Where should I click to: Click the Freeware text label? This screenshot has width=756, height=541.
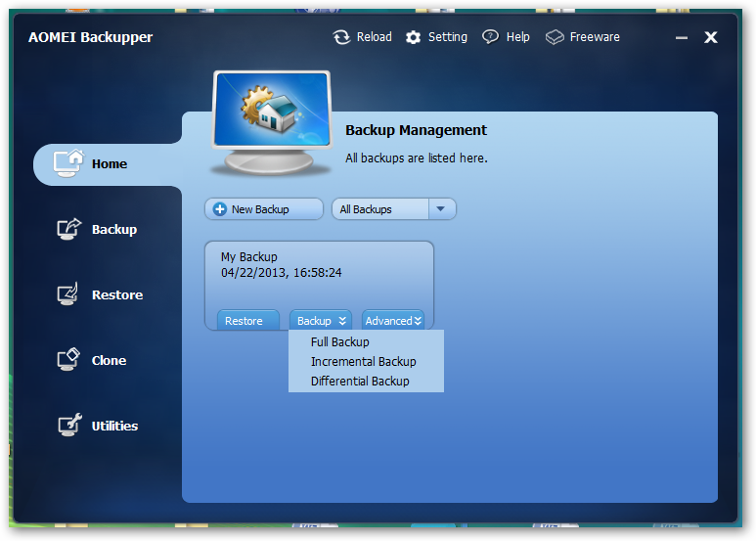pos(595,37)
